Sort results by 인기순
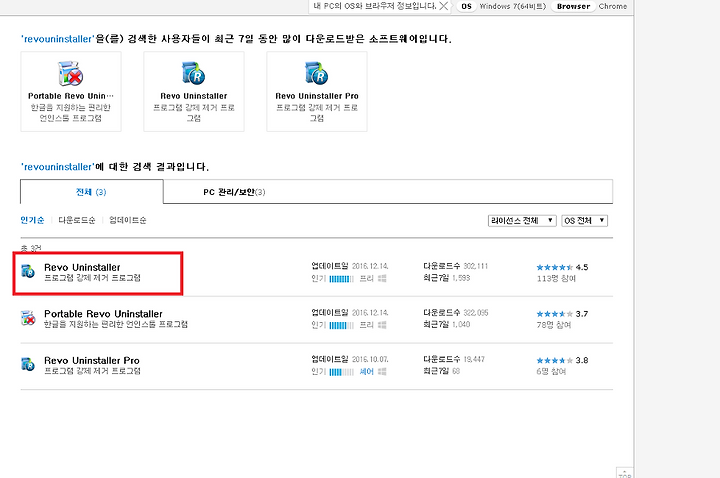720x478 pixels. point(32,220)
